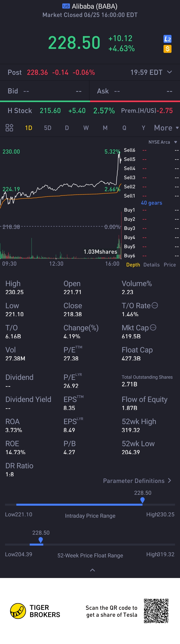Select the Price tab
Screen dimensions: 180x644
click(x=170, y=265)
